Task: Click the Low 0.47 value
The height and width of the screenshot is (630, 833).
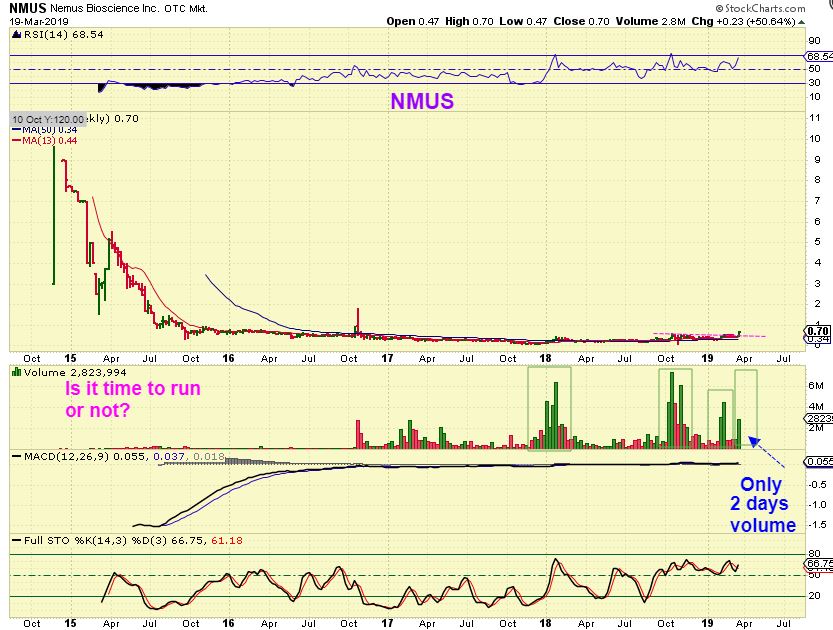Action: pyautogui.click(x=523, y=22)
